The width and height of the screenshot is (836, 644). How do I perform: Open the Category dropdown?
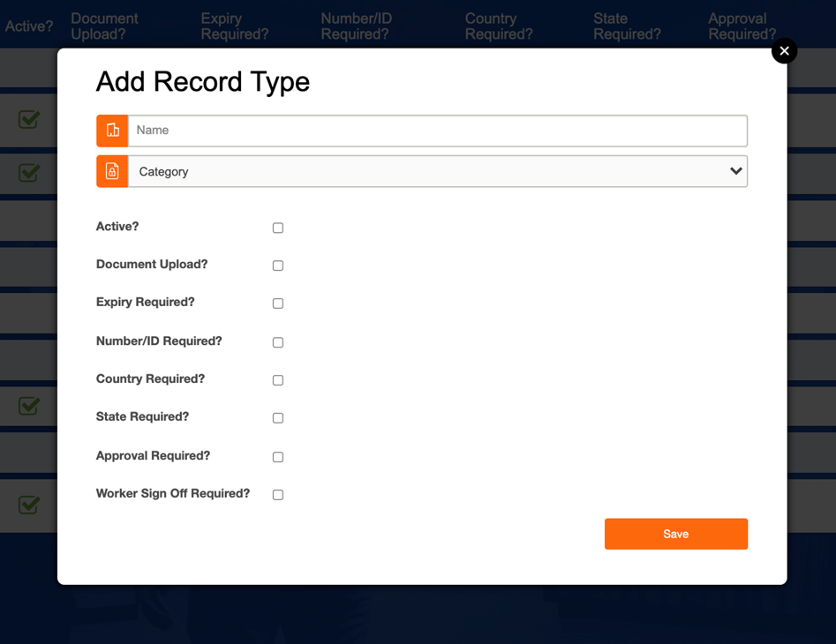pos(438,171)
